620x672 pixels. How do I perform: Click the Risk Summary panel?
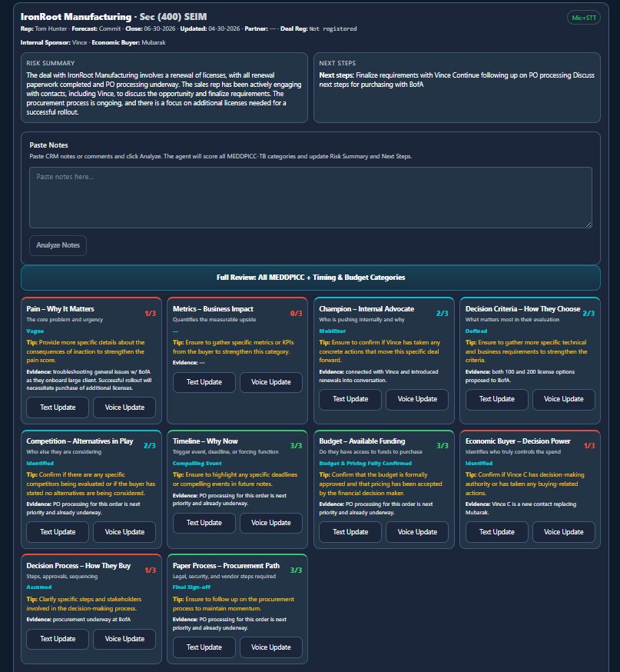(164, 88)
